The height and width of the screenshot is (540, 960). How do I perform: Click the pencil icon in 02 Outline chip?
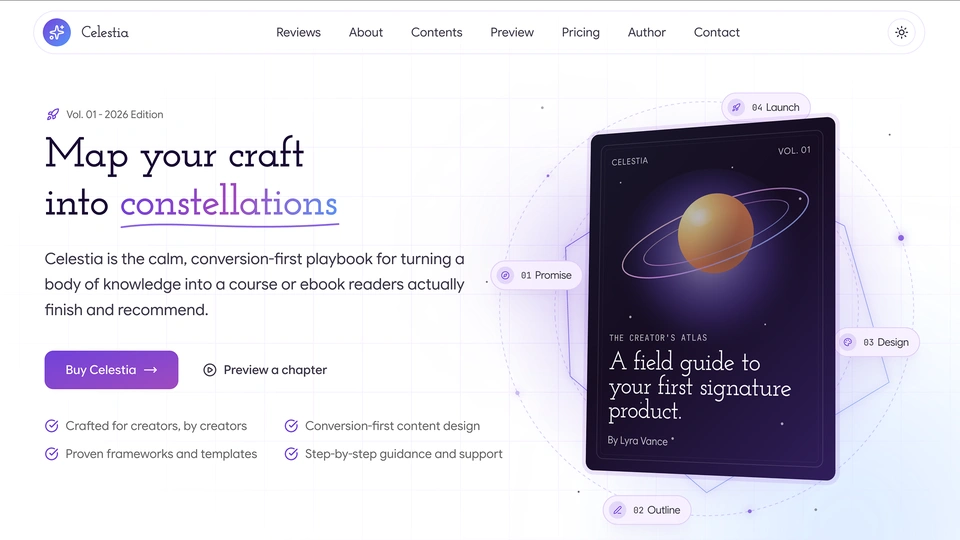(618, 510)
